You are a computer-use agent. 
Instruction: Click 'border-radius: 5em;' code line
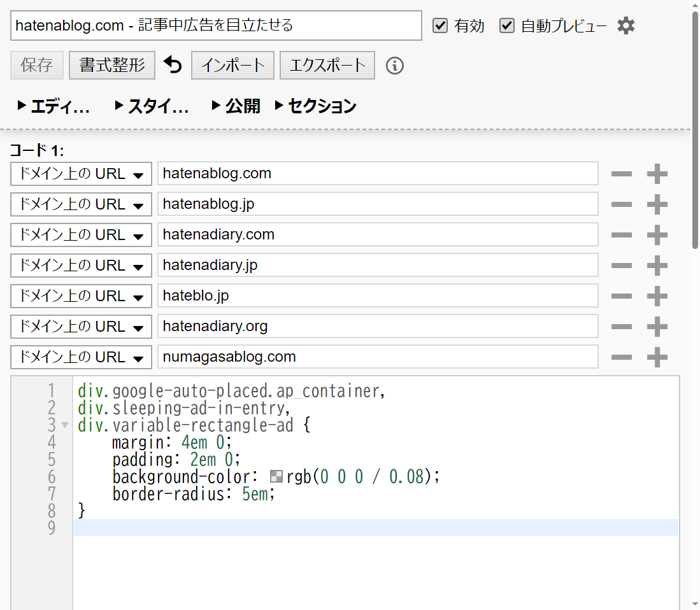(193, 494)
